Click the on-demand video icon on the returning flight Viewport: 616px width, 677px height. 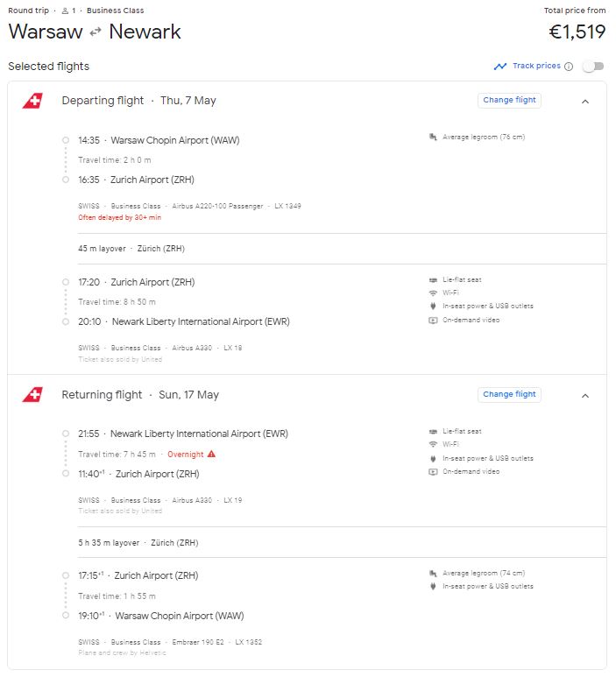pos(433,471)
